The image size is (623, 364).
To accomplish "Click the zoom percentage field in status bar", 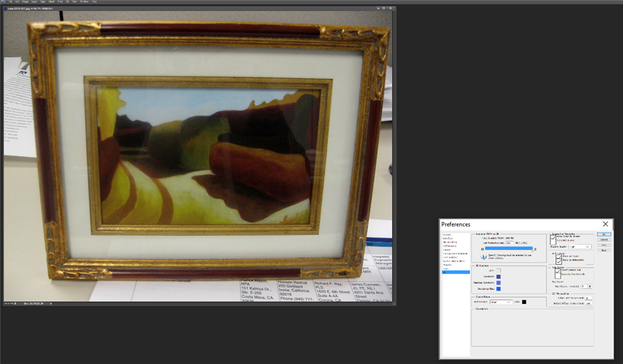I will point(9,303).
